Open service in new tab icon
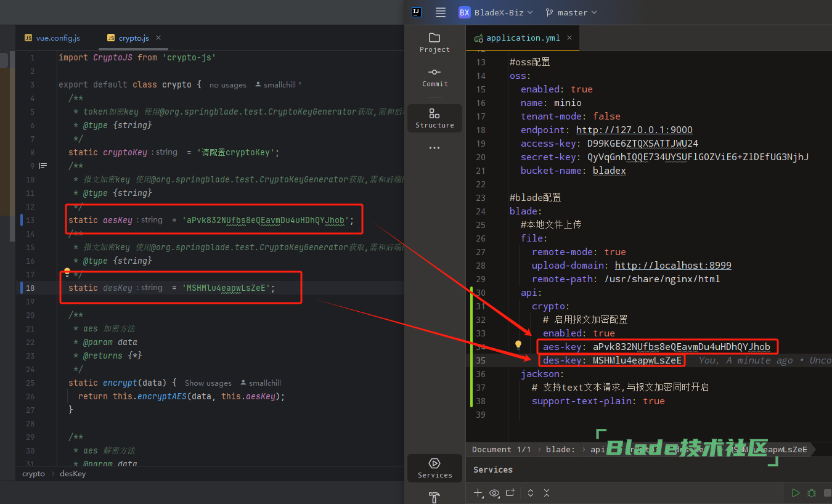 (510, 493)
